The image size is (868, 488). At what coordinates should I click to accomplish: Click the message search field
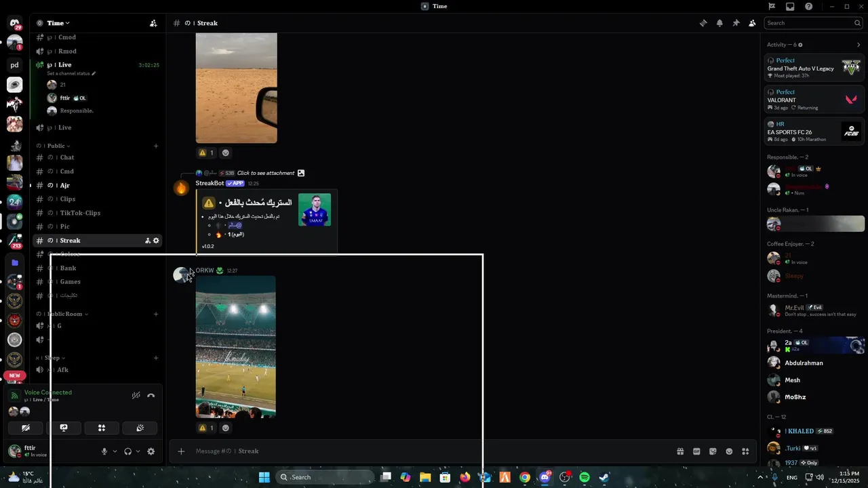tap(813, 23)
